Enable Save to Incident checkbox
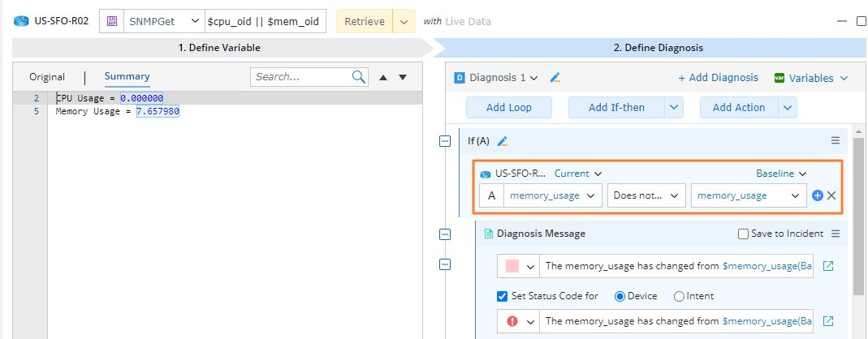 pyautogui.click(x=743, y=234)
